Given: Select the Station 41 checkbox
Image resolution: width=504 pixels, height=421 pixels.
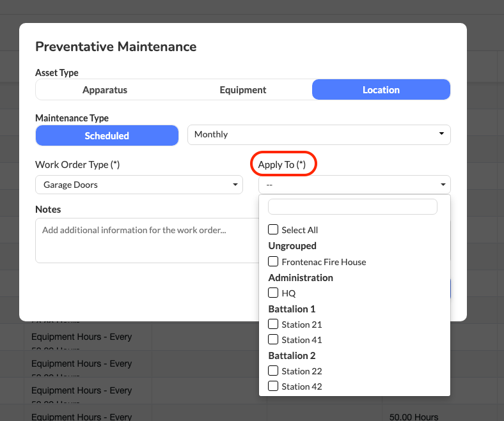Looking at the screenshot, I should [x=273, y=340].
